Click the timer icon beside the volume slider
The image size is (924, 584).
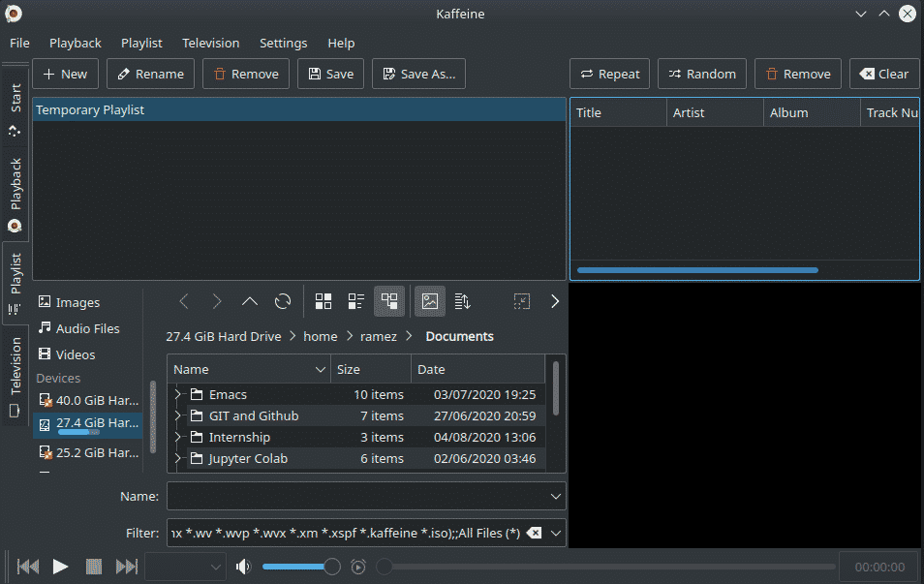pyautogui.click(x=357, y=567)
